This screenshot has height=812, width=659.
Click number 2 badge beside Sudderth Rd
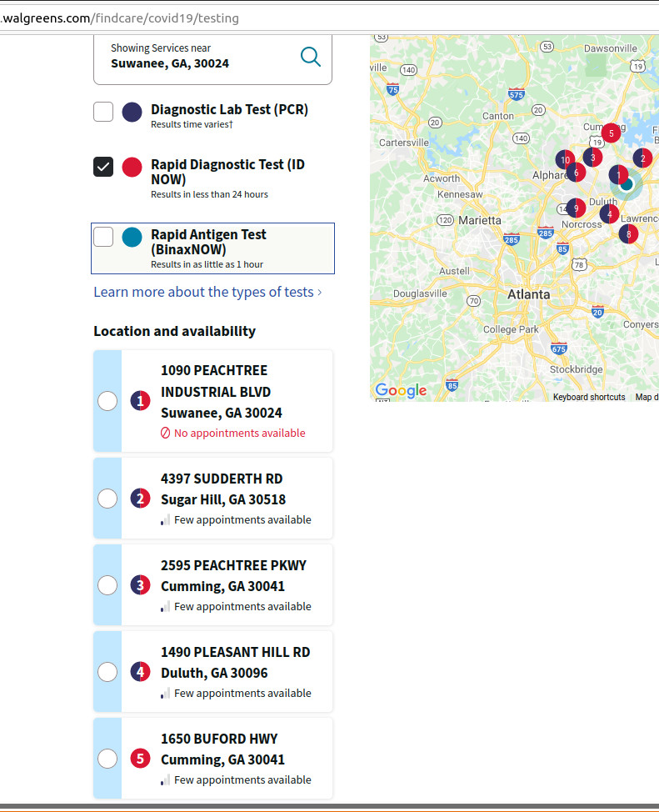pos(140,499)
